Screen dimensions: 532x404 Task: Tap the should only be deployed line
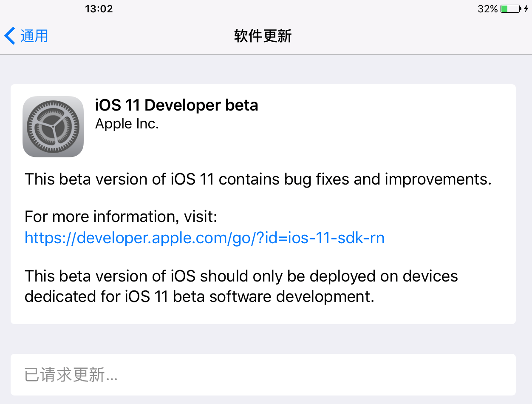(241, 276)
